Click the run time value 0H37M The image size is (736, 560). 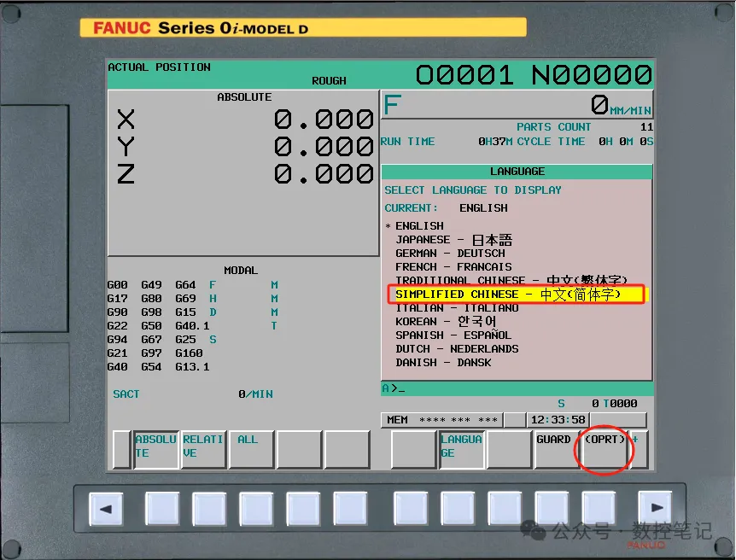(x=495, y=142)
